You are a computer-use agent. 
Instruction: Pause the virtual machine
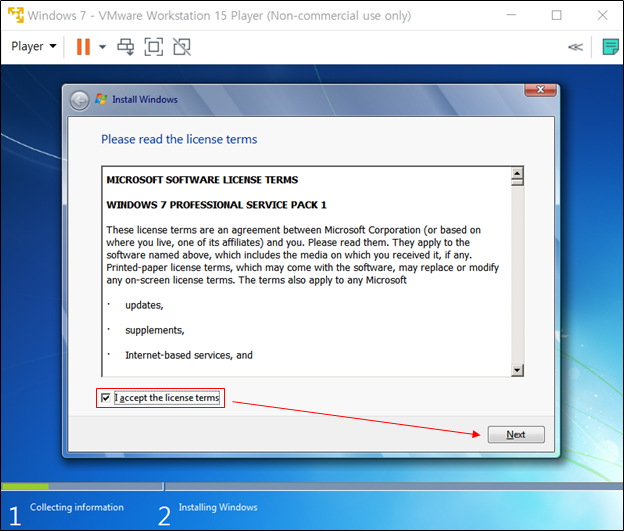tap(83, 47)
